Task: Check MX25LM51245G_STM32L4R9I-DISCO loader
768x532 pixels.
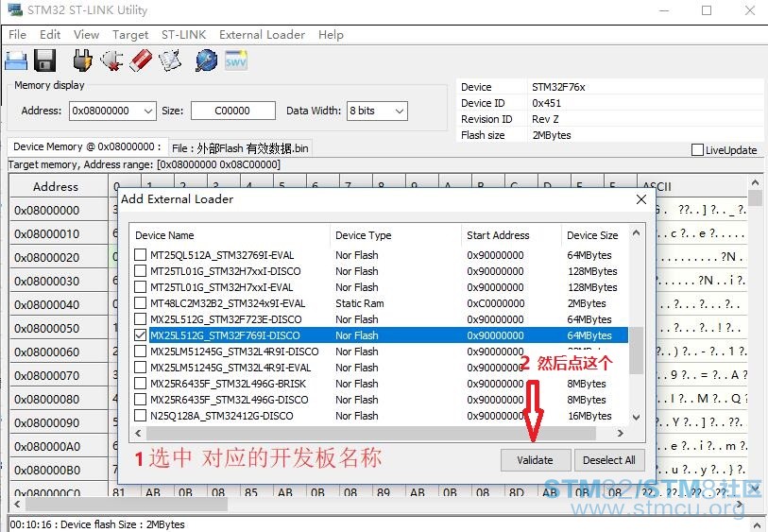Action: coord(140,352)
